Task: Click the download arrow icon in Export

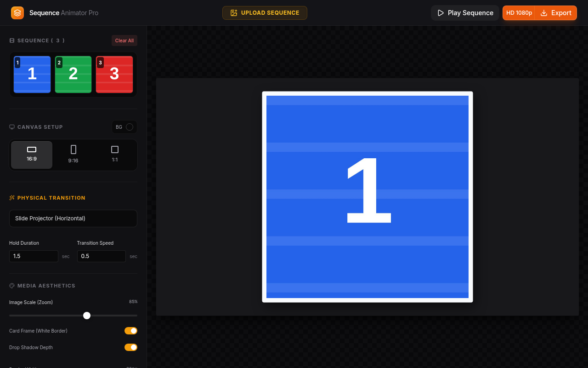Action: pos(544,13)
